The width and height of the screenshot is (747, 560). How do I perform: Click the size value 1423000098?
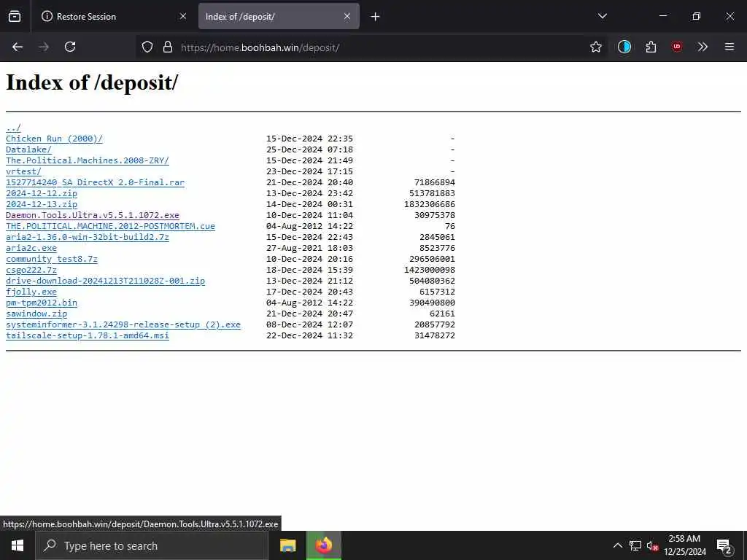[x=429, y=270]
